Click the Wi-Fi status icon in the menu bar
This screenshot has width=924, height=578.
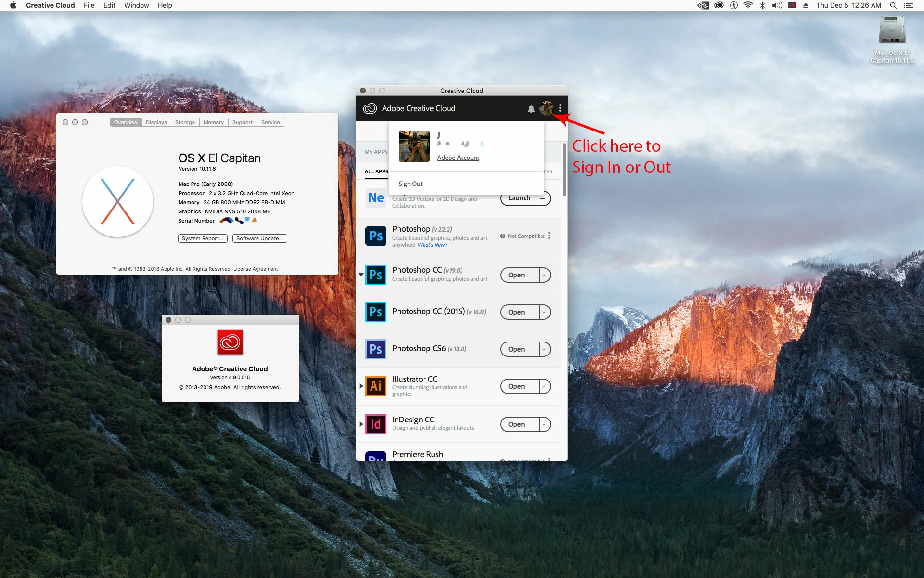[x=748, y=5]
